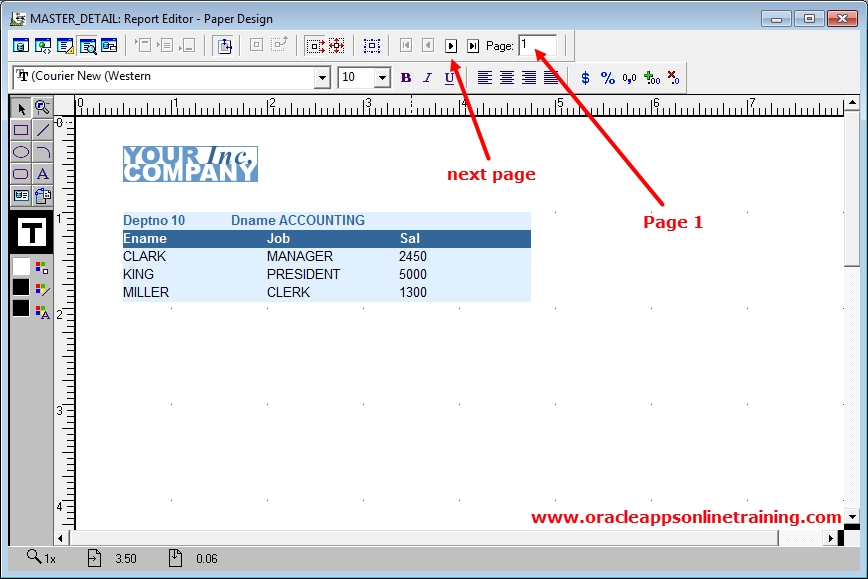Select the Field tool

(21, 195)
